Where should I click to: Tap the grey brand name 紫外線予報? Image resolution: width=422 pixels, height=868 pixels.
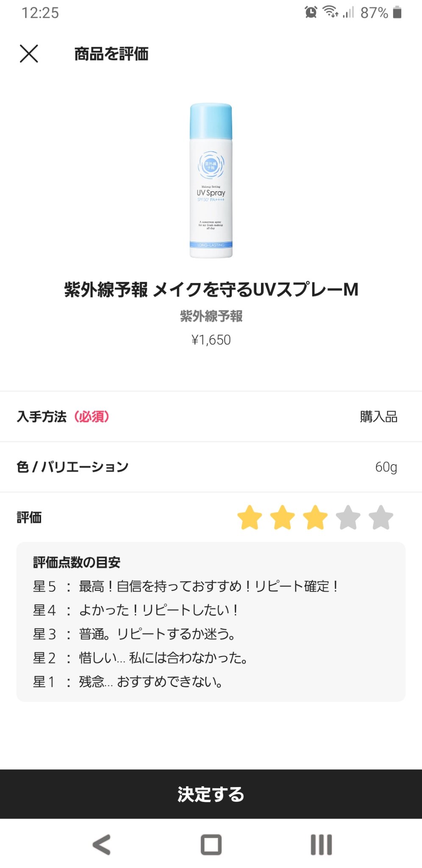tap(211, 316)
